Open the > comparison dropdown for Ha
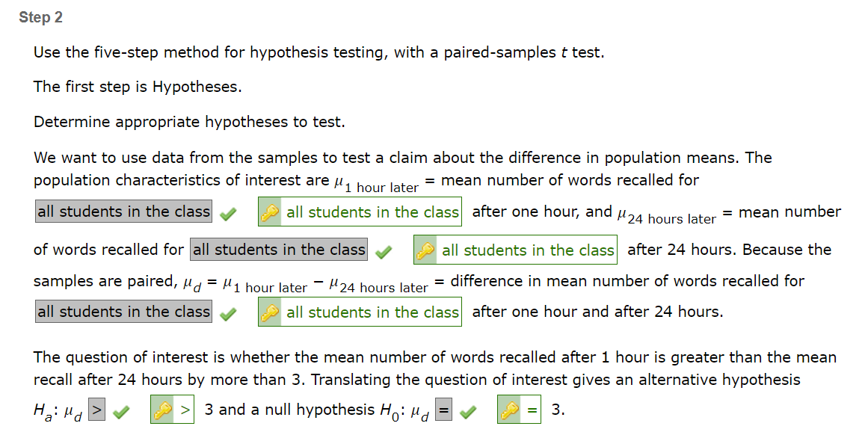Viewport: 868px width, 435px height. 96,409
